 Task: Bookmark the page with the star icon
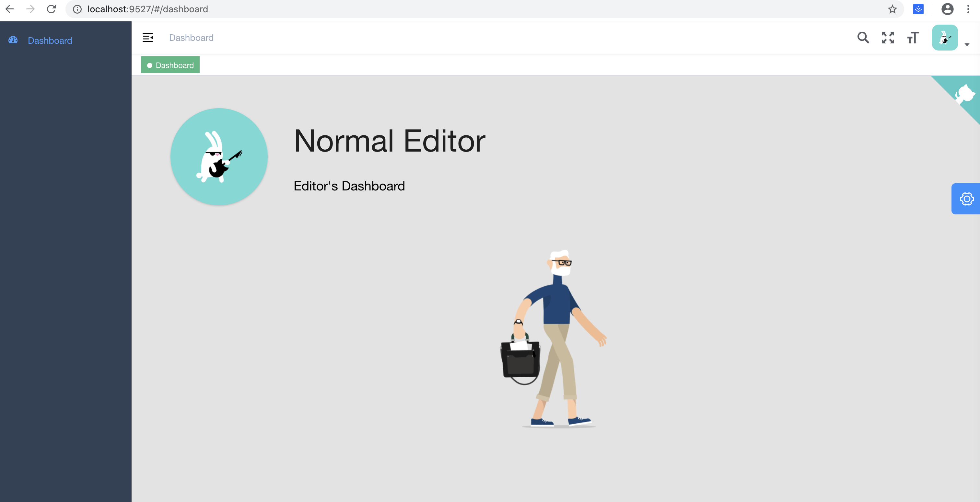point(892,9)
